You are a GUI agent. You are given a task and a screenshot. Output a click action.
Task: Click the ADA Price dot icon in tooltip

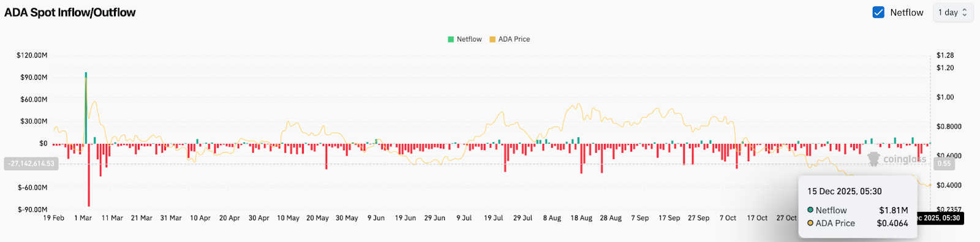(x=810, y=223)
